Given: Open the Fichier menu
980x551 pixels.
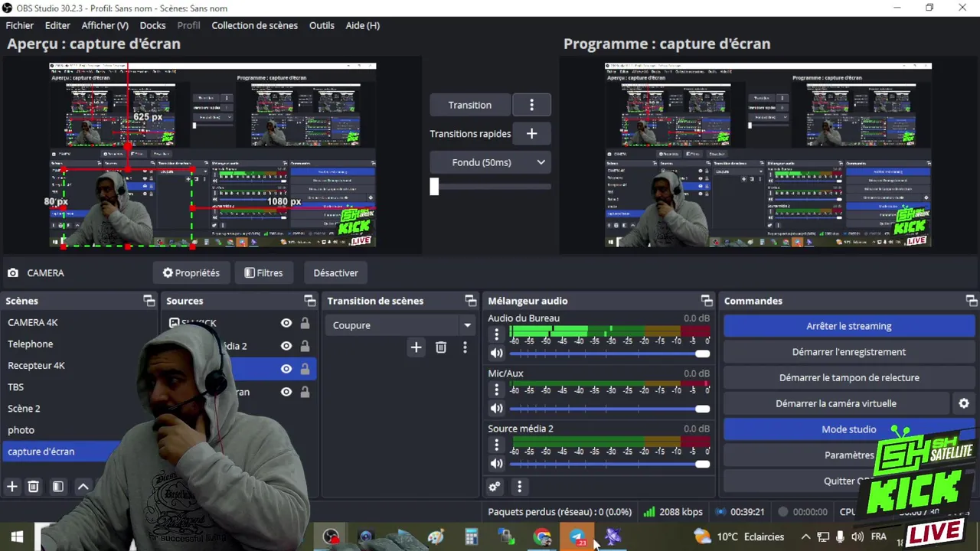Looking at the screenshot, I should click(x=20, y=25).
